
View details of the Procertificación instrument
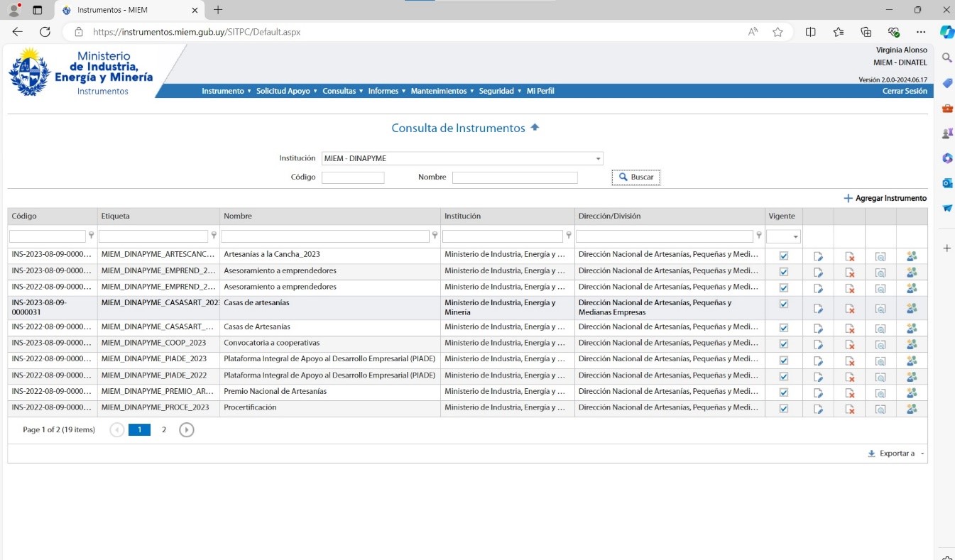point(880,409)
